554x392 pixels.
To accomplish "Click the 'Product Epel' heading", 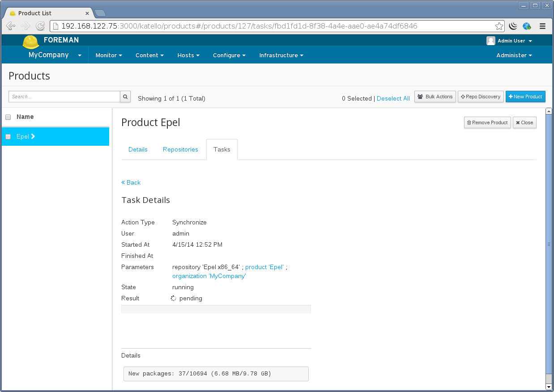I will [x=151, y=122].
